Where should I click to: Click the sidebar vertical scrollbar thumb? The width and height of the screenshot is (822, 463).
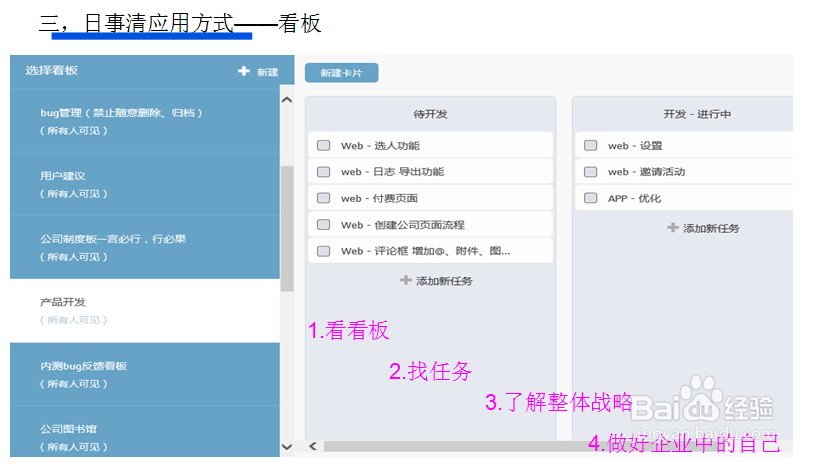pos(287,229)
